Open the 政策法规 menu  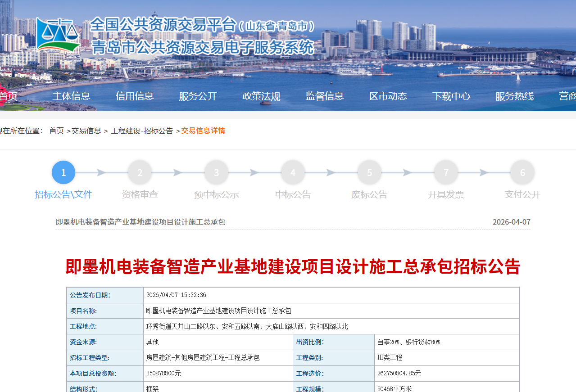pyautogui.click(x=261, y=96)
